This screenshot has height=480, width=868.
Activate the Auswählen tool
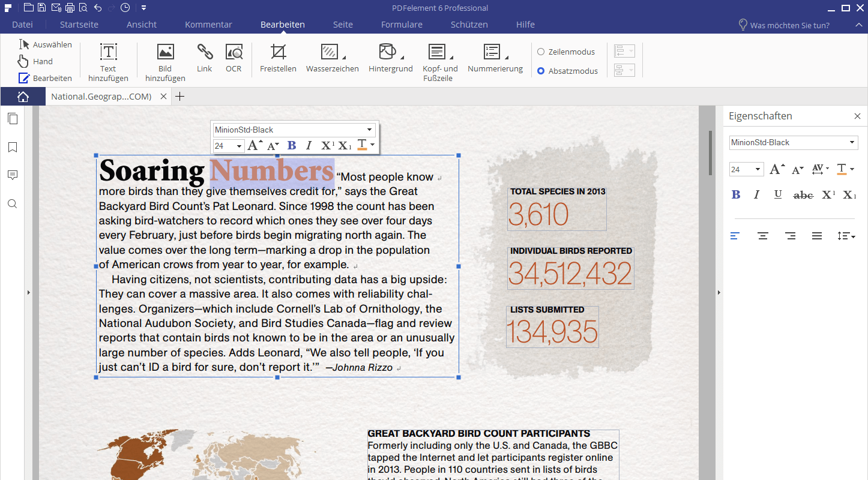[45, 44]
